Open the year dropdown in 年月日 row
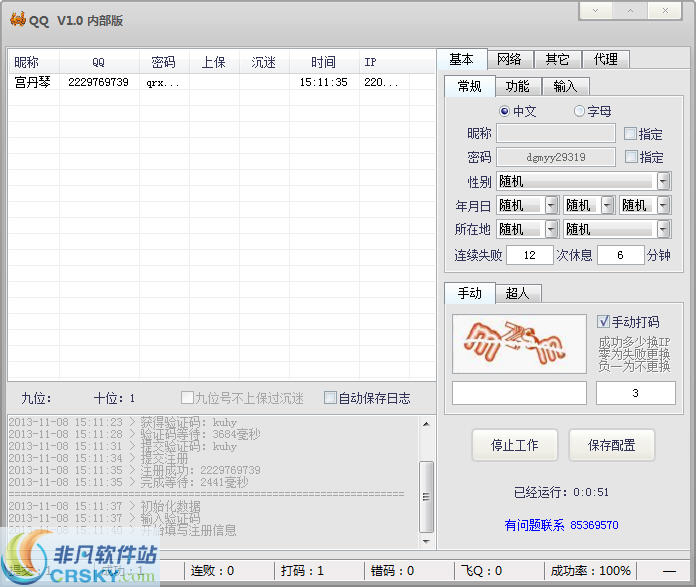This screenshot has width=696, height=587. pyautogui.click(x=551, y=205)
